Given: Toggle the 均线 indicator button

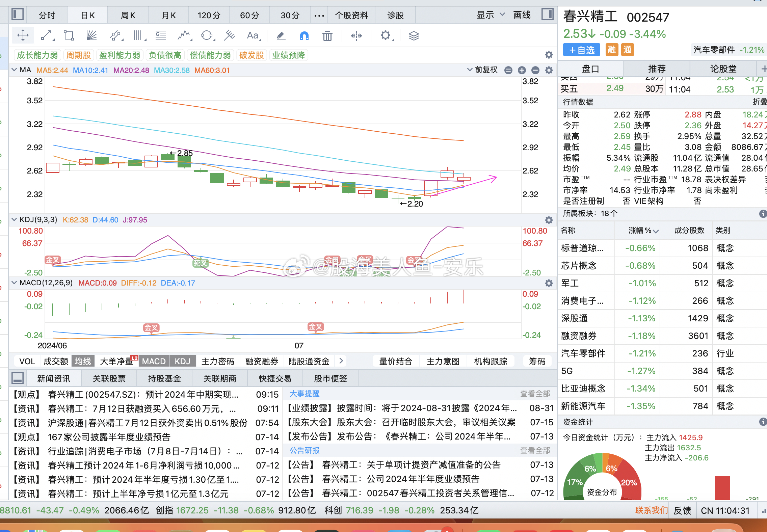Looking at the screenshot, I should 83,361.
